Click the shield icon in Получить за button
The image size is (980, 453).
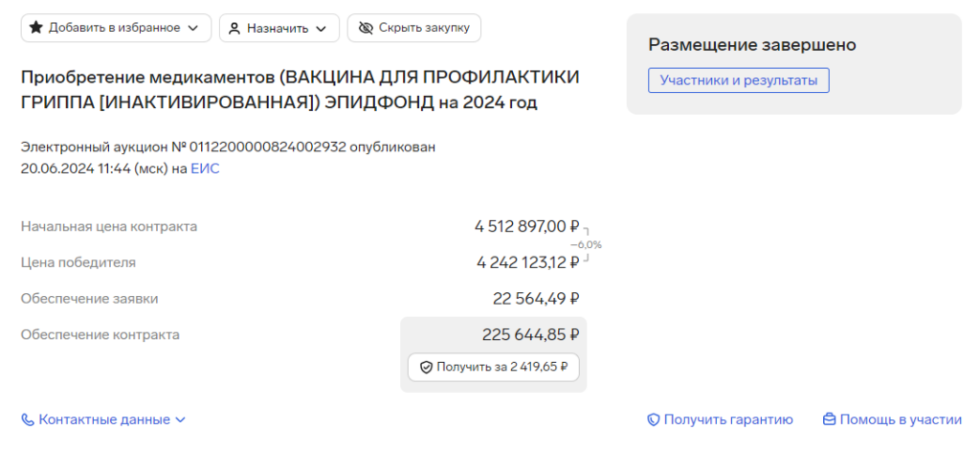click(426, 367)
